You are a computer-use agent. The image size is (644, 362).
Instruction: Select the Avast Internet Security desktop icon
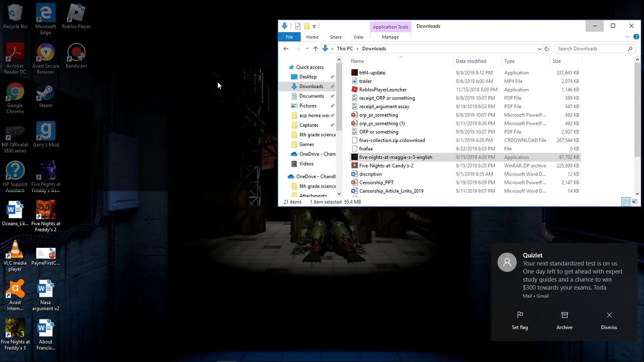(x=15, y=295)
